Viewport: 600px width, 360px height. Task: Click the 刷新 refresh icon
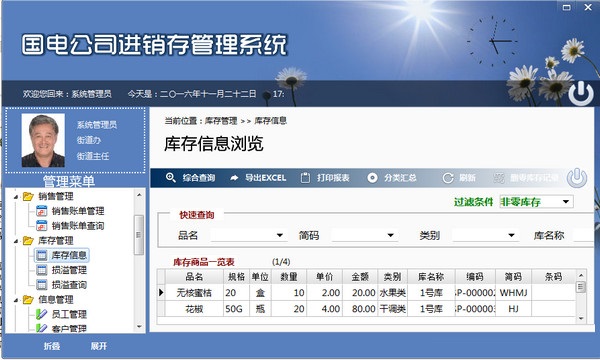[x=448, y=178]
